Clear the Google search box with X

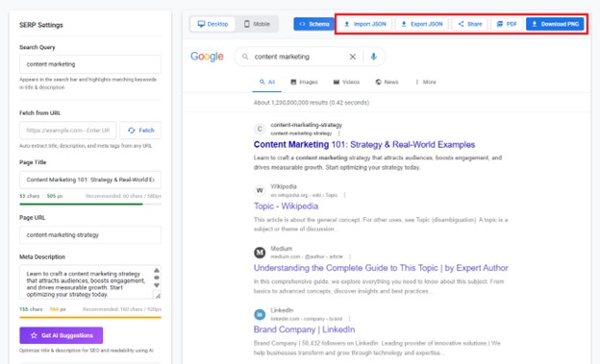[353, 57]
